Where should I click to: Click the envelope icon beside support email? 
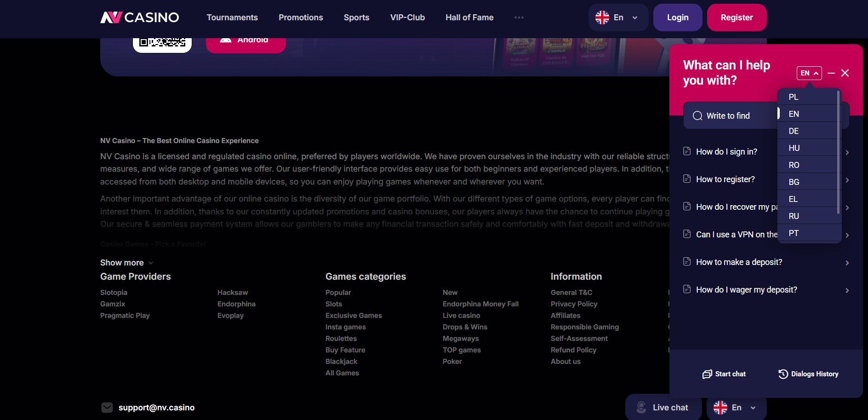coord(107,408)
